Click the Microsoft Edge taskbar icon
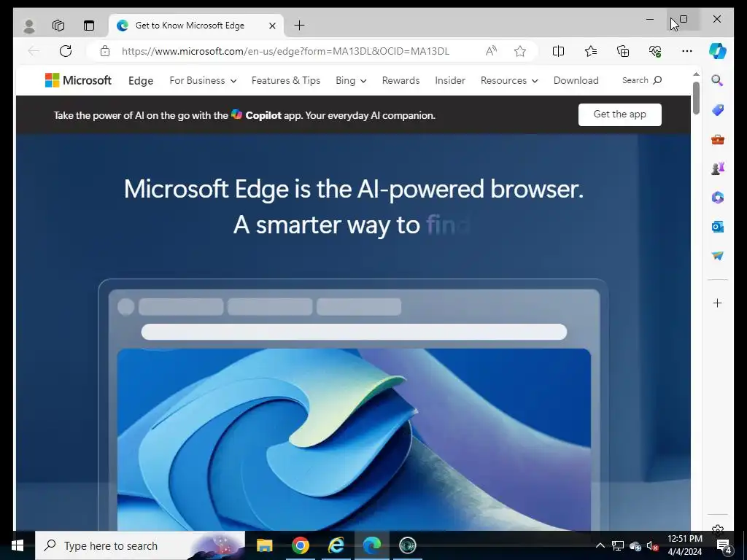Image resolution: width=747 pixels, height=560 pixels. (x=371, y=545)
